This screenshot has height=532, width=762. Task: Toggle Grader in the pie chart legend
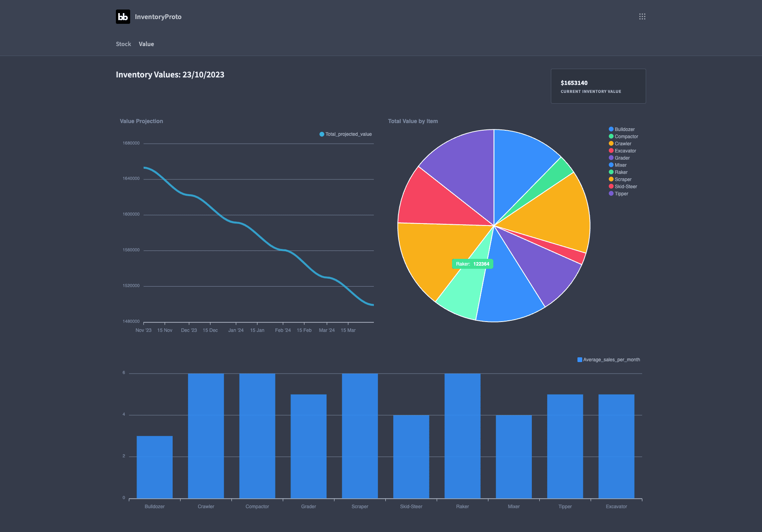619,158
